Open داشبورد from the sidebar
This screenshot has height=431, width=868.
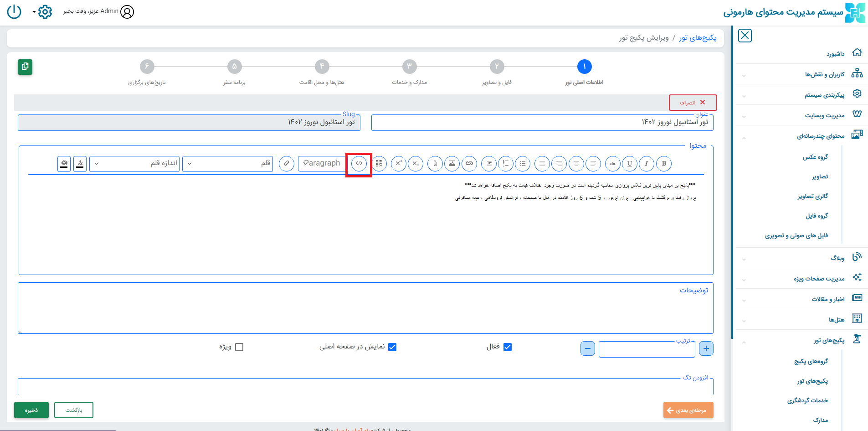click(x=835, y=54)
